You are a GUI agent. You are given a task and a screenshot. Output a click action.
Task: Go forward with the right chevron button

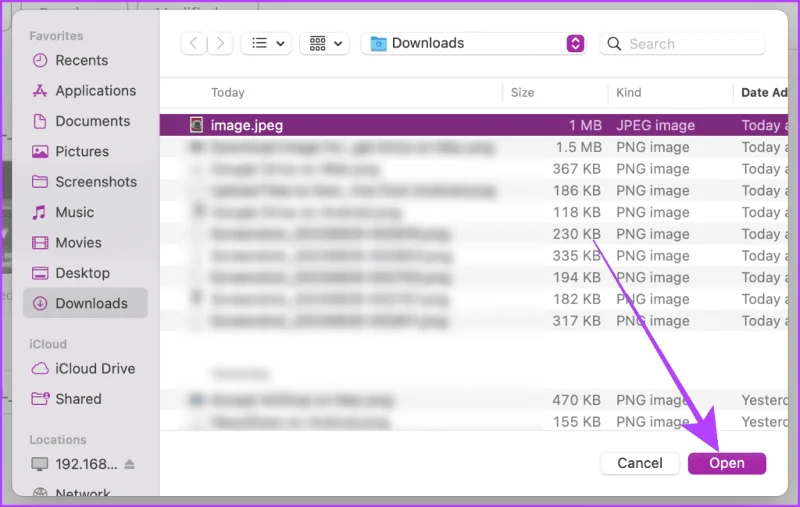(220, 43)
